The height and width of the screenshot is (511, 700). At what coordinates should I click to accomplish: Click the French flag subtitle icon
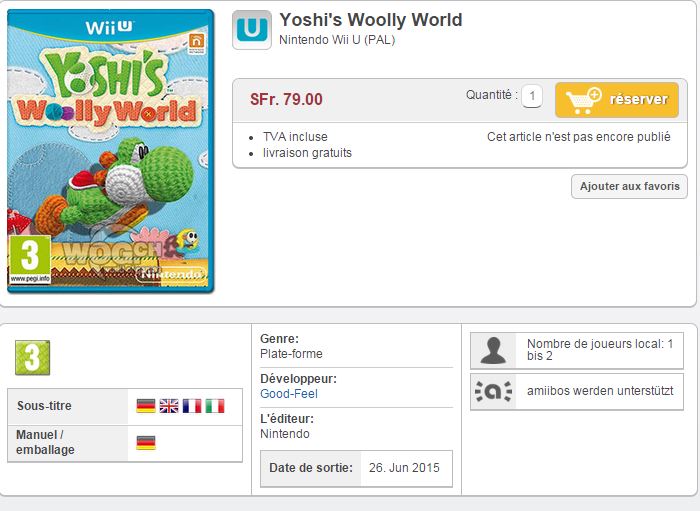click(192, 406)
